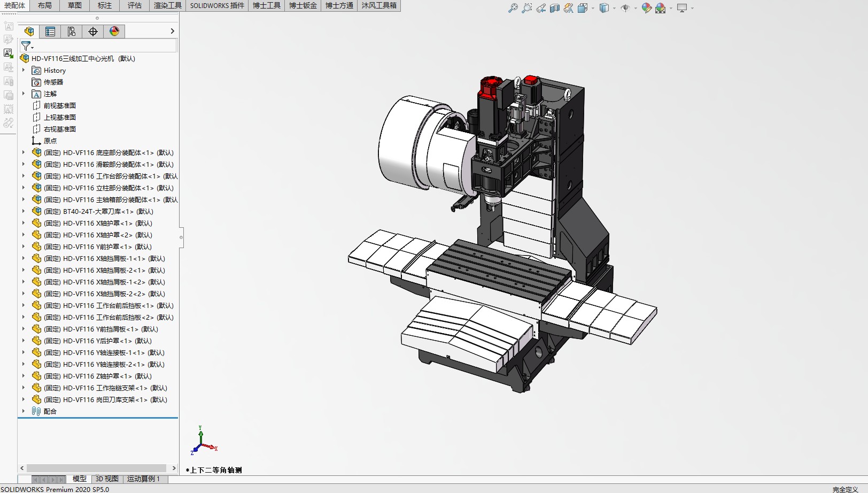
Task: Click the BT40-24T-大罩刀库 assembly icon
Action: [36, 211]
